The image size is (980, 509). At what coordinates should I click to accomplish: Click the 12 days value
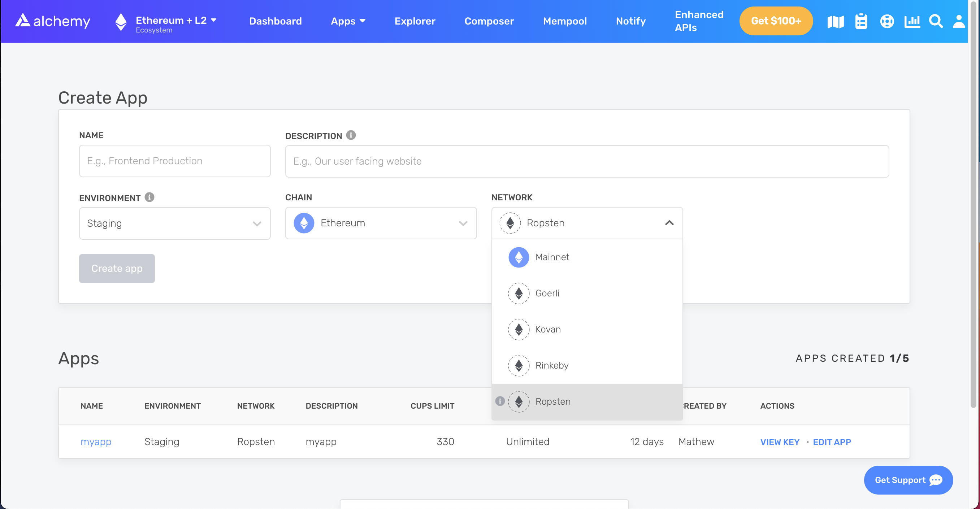pos(646,441)
